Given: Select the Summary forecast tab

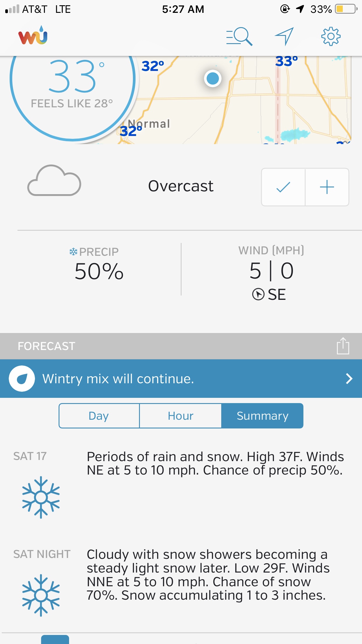Looking at the screenshot, I should tap(262, 416).
